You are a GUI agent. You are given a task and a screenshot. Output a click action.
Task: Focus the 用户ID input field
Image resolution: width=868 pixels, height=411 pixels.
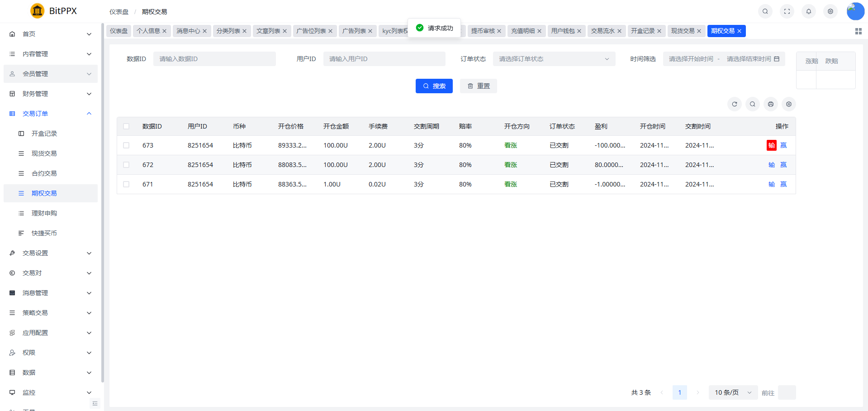click(x=384, y=59)
